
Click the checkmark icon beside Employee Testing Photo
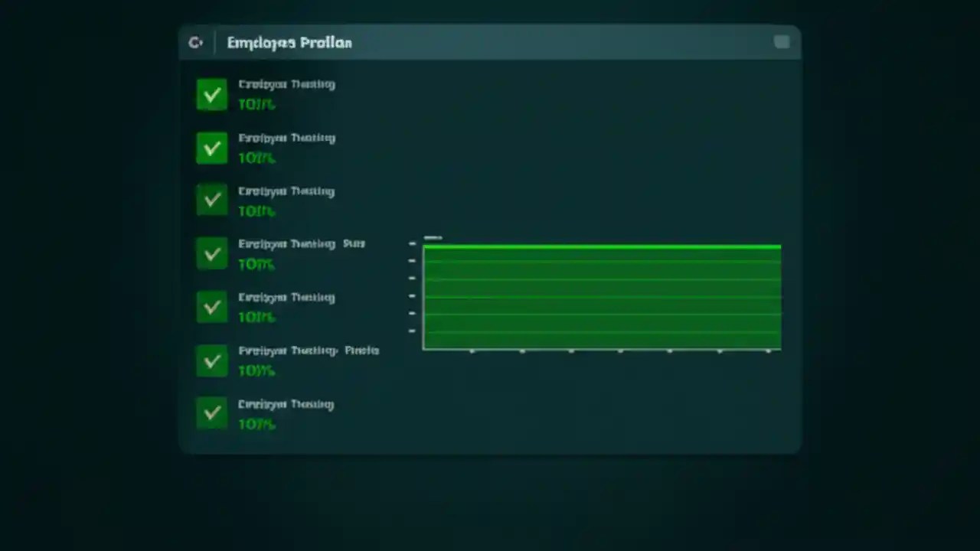click(212, 360)
